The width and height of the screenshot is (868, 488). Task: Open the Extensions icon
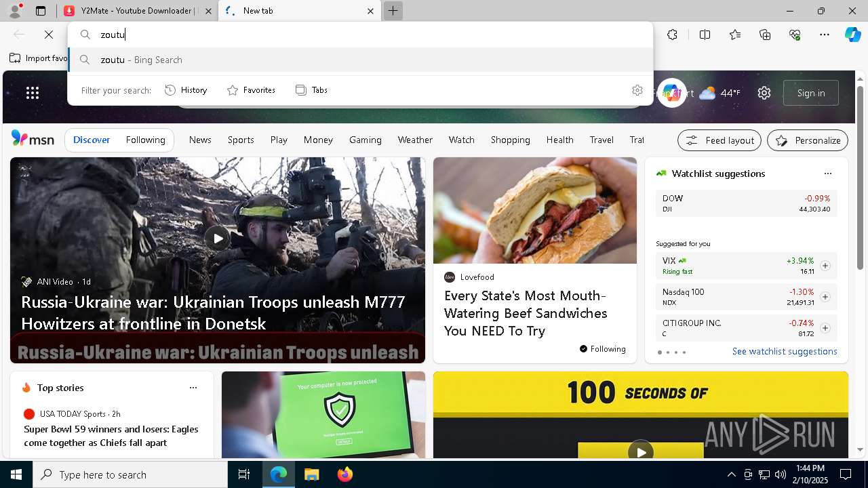click(x=672, y=35)
